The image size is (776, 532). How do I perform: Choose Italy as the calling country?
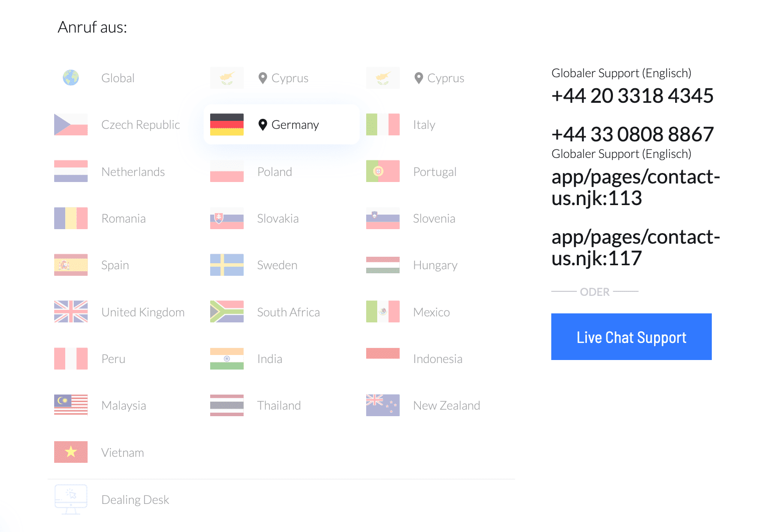pyautogui.click(x=424, y=125)
